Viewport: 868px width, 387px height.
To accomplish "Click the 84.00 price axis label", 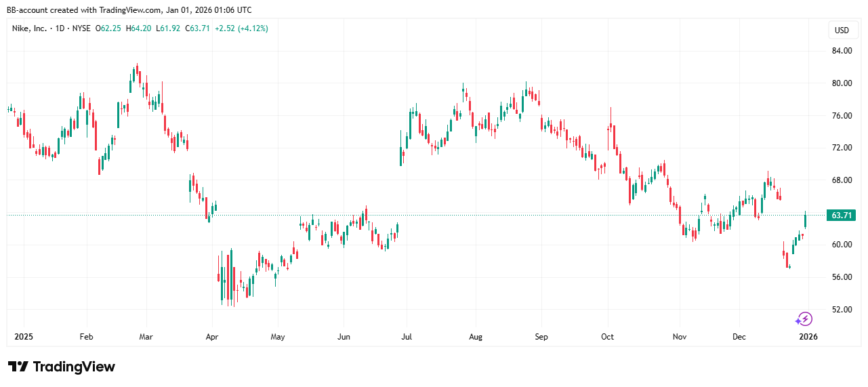I will click(842, 51).
